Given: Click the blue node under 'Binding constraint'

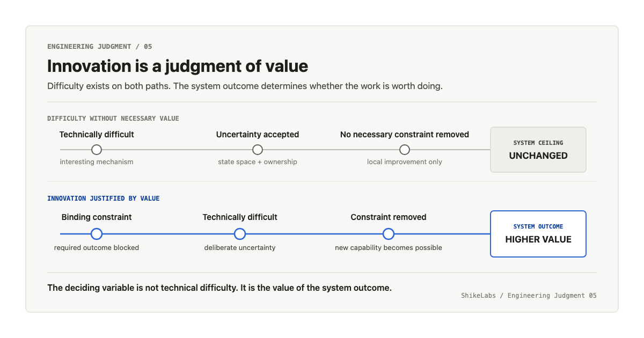Looking at the screenshot, I should tap(97, 234).
